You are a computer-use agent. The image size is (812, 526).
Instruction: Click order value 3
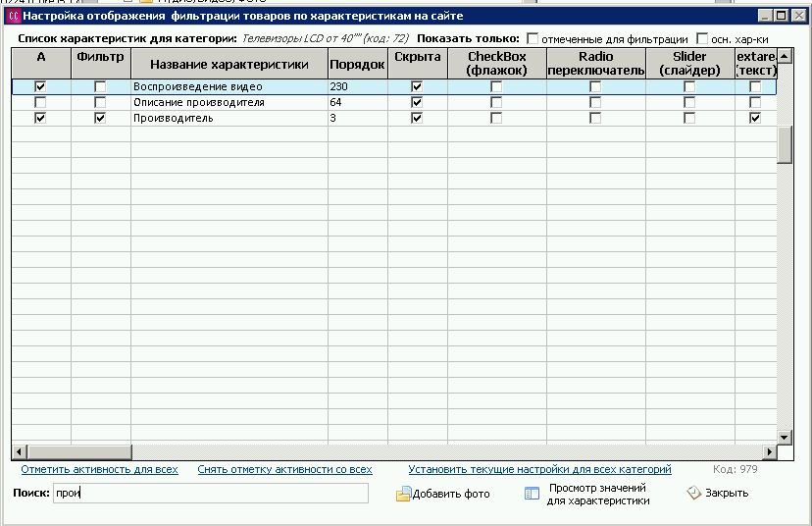coord(333,118)
